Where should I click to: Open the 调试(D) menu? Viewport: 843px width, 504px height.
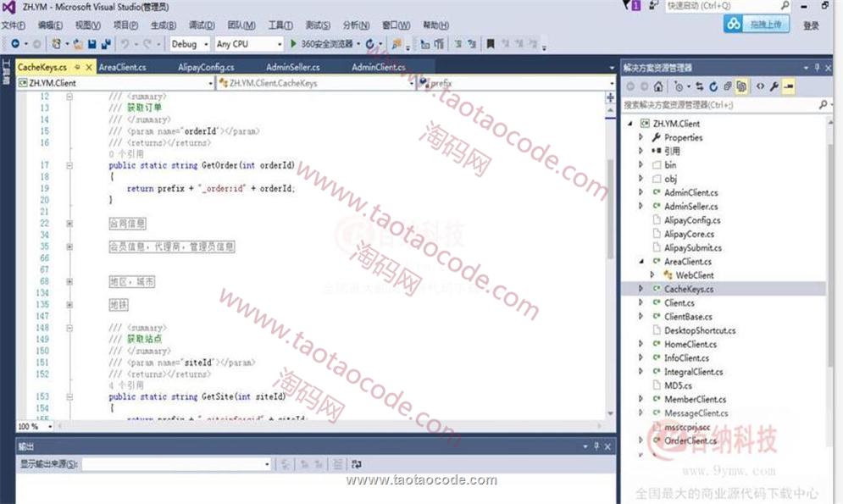(x=201, y=25)
